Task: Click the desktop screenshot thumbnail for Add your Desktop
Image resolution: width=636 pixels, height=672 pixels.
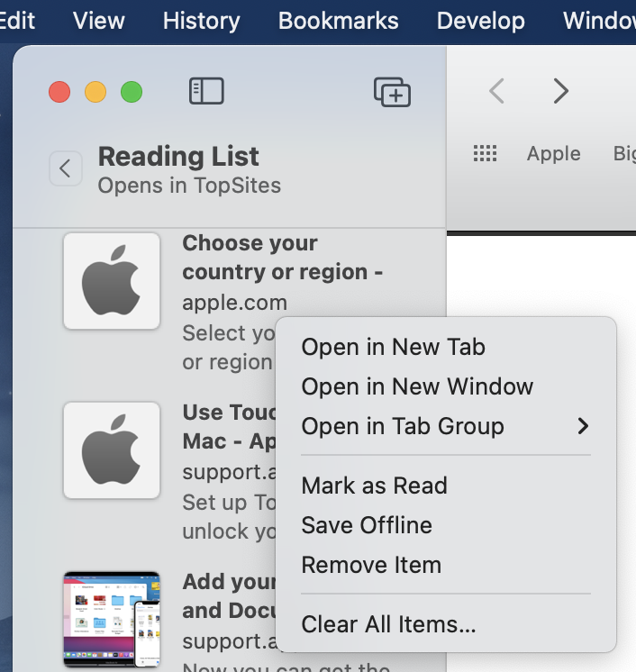Action: point(112,619)
